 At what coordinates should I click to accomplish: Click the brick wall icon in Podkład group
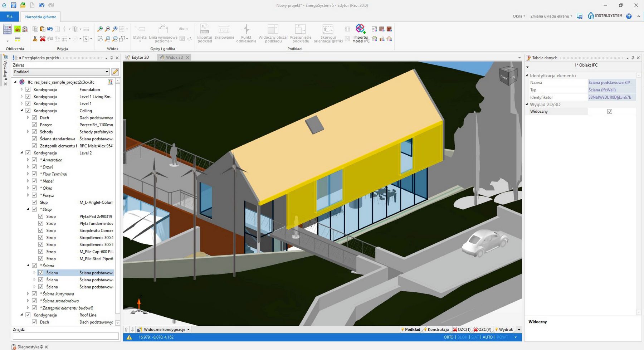[382, 29]
